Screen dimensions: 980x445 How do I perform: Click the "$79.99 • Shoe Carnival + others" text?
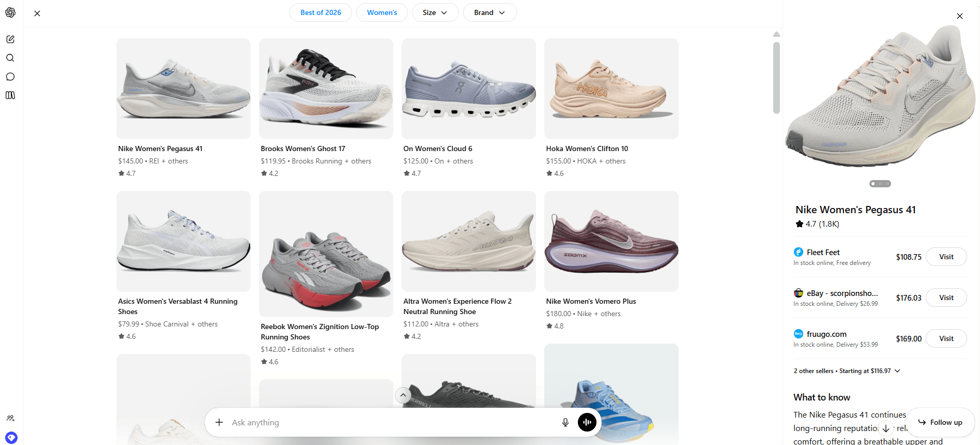[x=168, y=324]
